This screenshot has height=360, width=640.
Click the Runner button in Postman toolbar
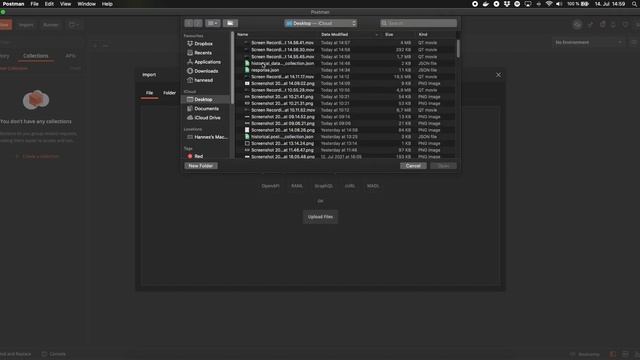tap(51, 25)
